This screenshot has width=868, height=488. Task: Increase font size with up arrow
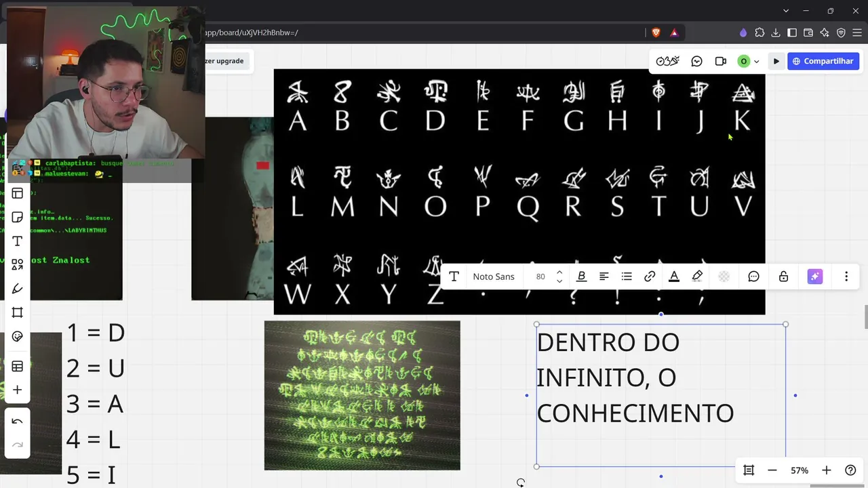(x=559, y=272)
